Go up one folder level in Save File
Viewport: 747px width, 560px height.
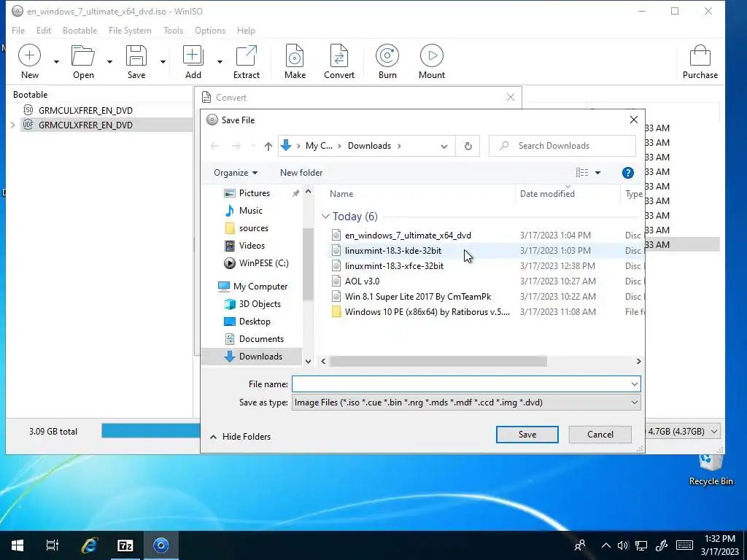268,146
